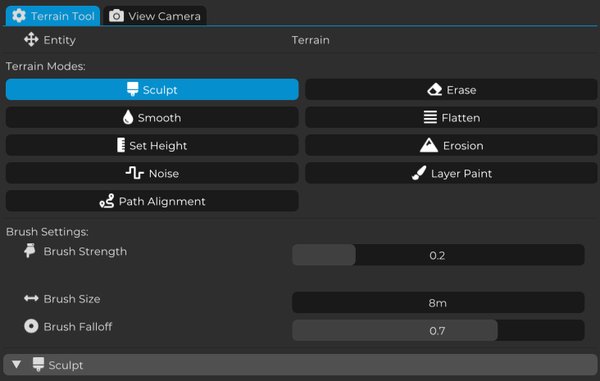Viewport: 600px width, 381px height.
Task: Select the Sculpt terrain mode
Action: pyautogui.click(x=152, y=90)
